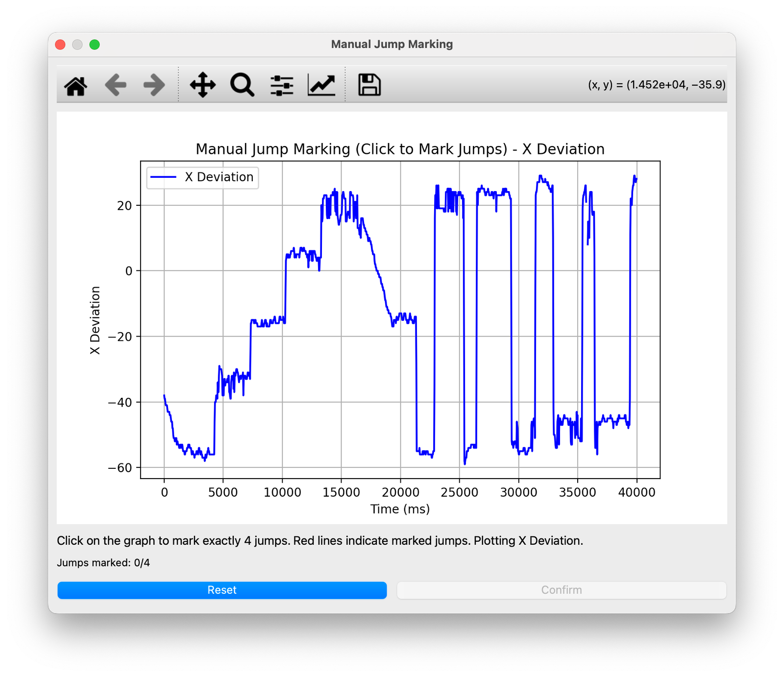This screenshot has height=677, width=784.
Task: Open the figure options editor
Action: (321, 85)
